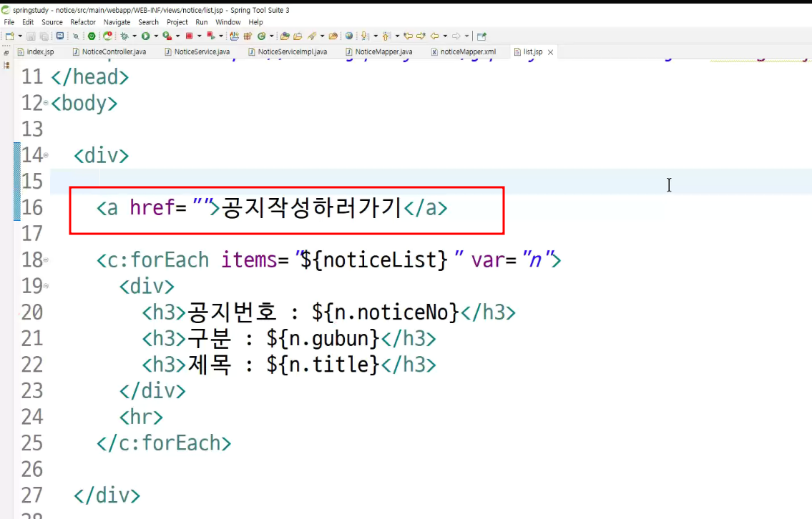This screenshot has height=519, width=812.
Task: Expand the Debug configurations dropdown
Action: pos(134,36)
